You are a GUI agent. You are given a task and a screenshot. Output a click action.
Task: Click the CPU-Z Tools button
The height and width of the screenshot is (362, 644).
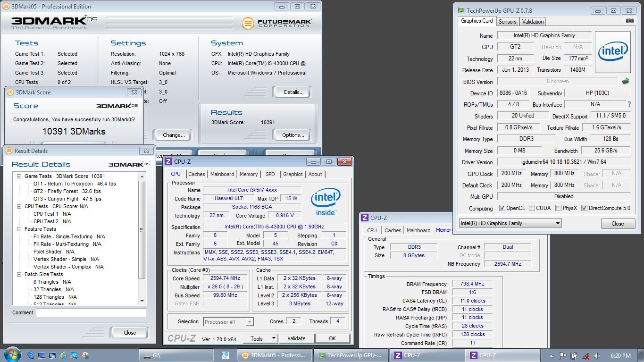point(257,338)
